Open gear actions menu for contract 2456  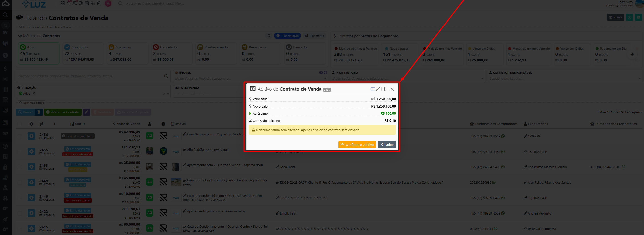[x=31, y=136]
